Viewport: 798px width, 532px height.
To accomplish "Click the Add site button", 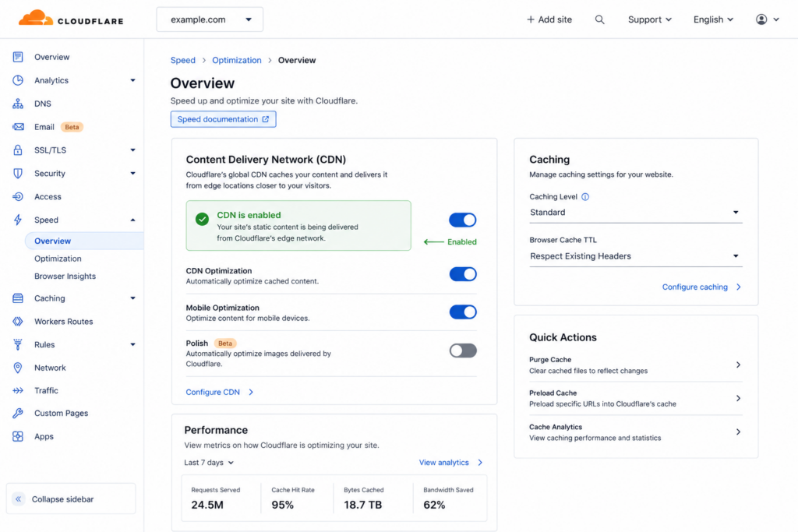I will pyautogui.click(x=549, y=19).
